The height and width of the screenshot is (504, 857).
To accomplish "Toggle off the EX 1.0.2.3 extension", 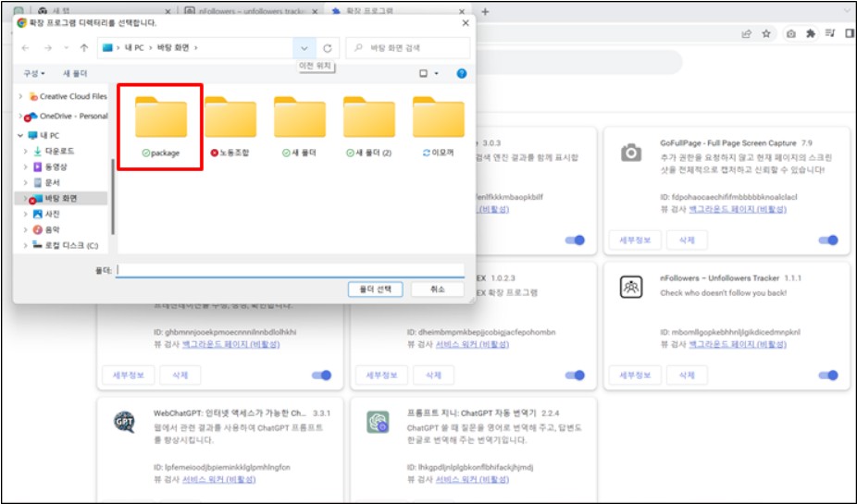I will (x=575, y=375).
